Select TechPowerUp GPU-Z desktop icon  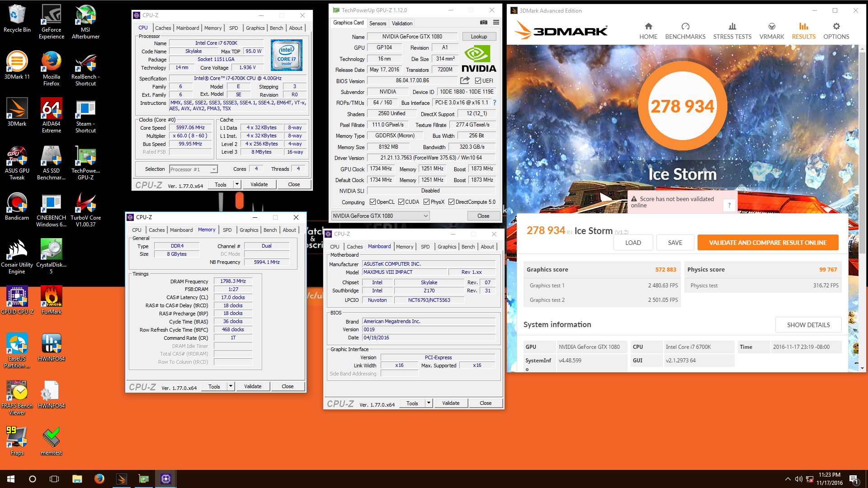click(85, 163)
